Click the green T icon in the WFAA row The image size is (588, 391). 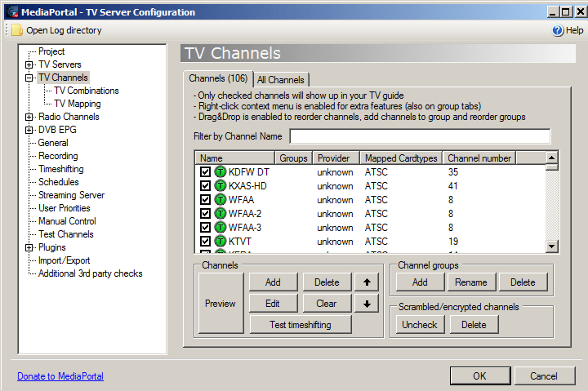tap(220, 200)
